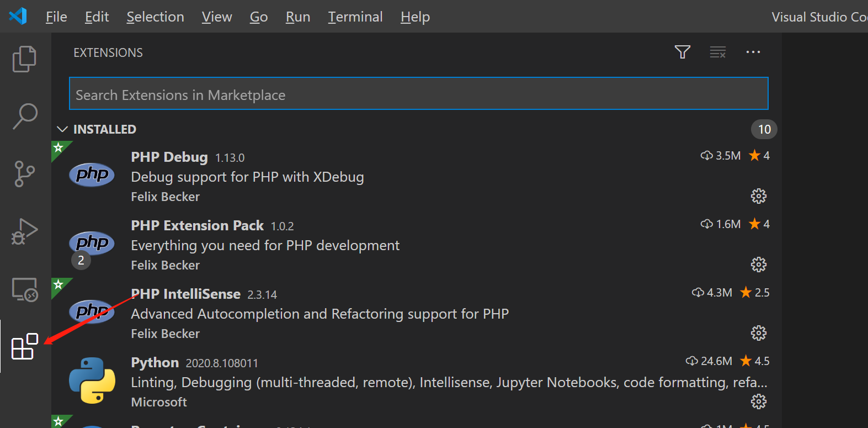The width and height of the screenshot is (868, 428).
Task: Open the manage gear for PHP IntelliSense
Action: coord(759,333)
